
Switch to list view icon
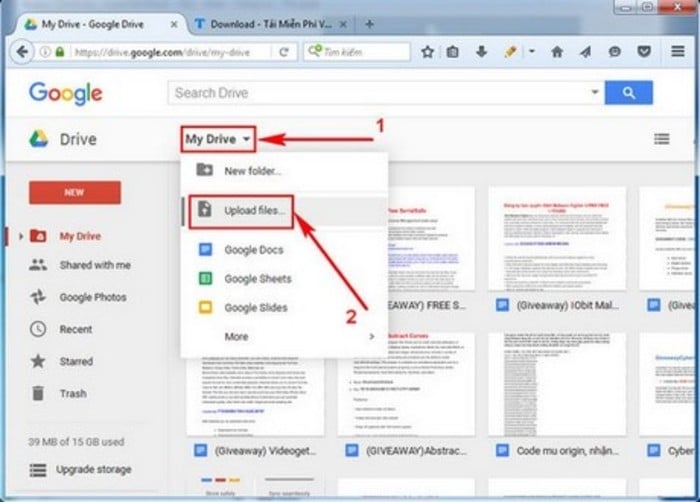point(662,139)
